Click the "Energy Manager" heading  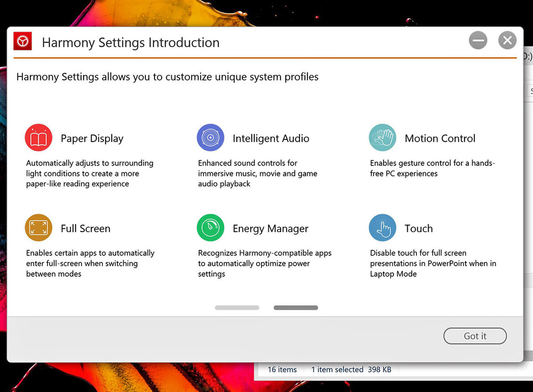(271, 229)
